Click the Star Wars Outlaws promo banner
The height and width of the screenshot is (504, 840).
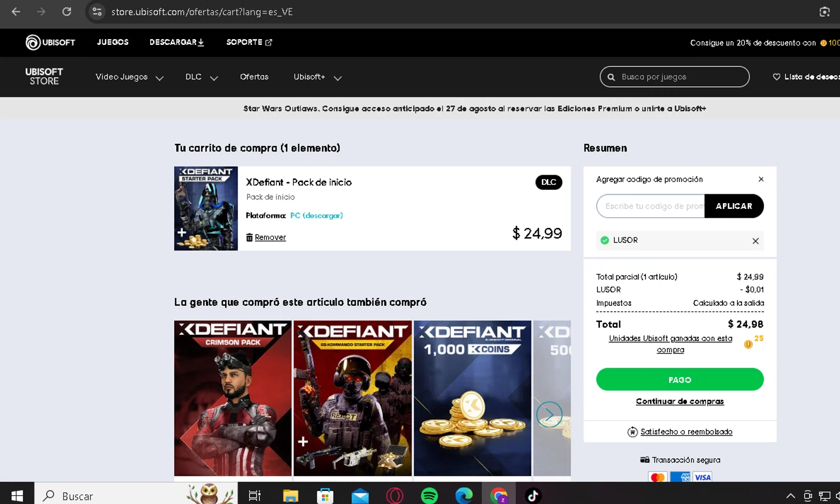(x=475, y=109)
